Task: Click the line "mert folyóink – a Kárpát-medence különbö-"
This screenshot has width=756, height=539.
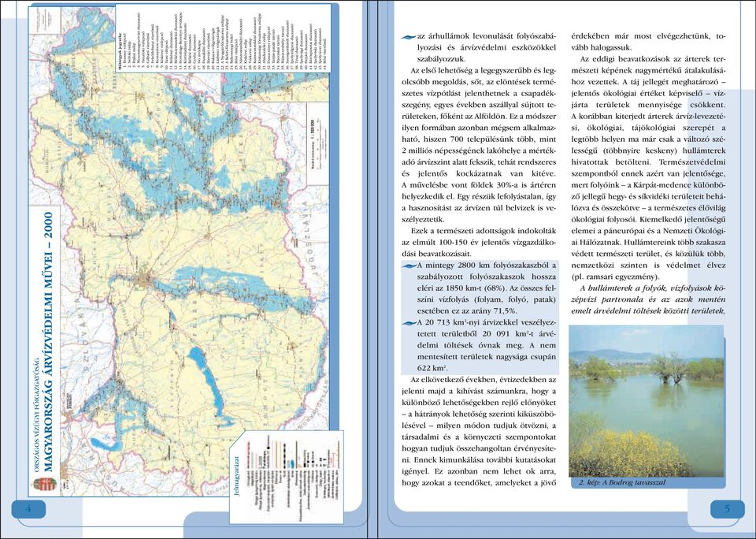Action: (x=648, y=185)
